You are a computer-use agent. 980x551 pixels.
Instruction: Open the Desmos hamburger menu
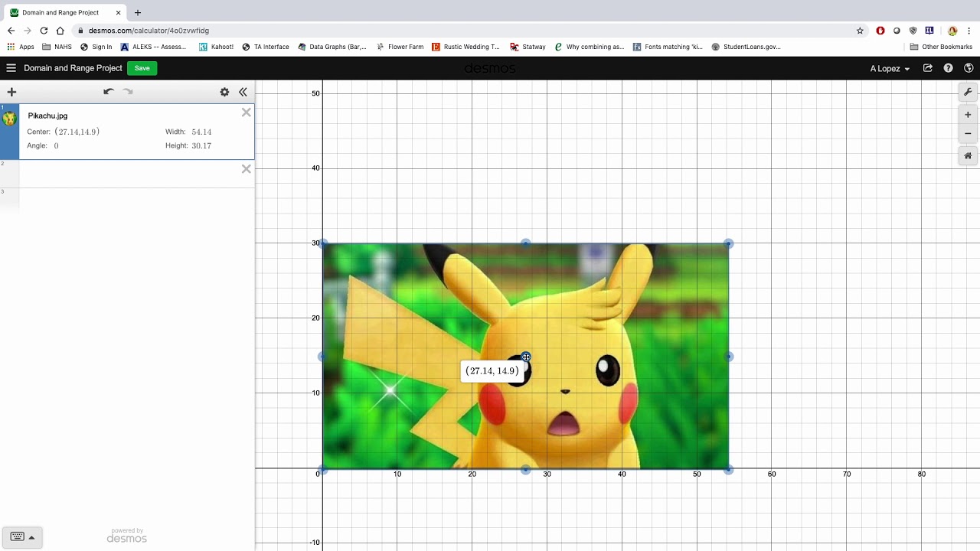[11, 68]
